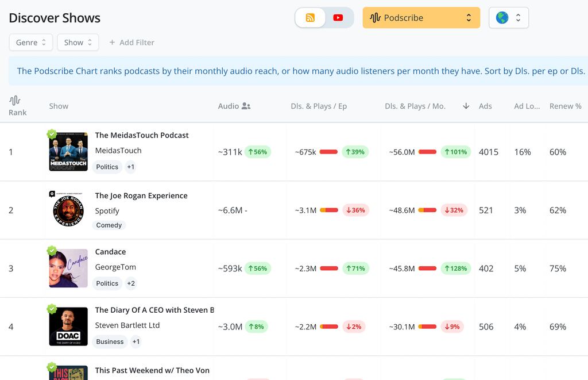Click the Add Filter button
The height and width of the screenshot is (380, 588).
[x=131, y=43]
